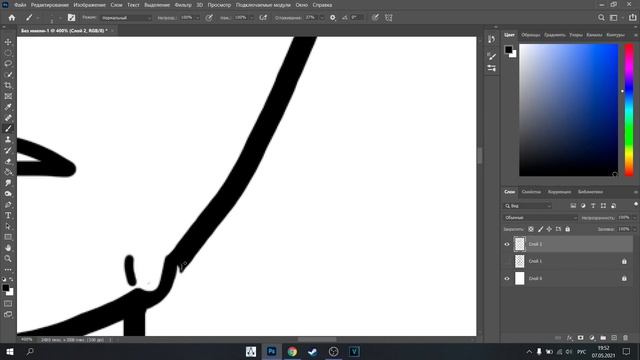Screen dimensions: 640x360
Task: Toggle airbrush build-up mode
Action: tap(263, 18)
